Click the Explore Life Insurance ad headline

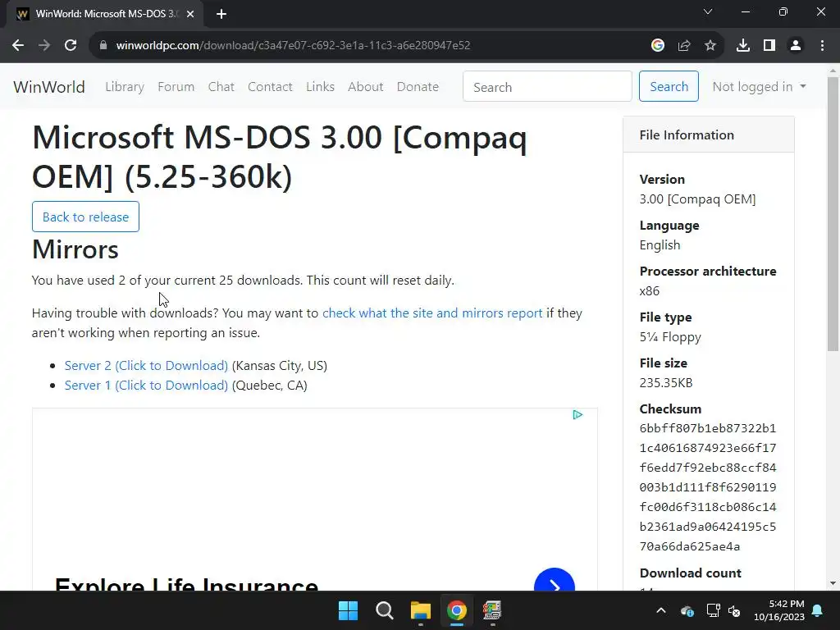[186, 584]
